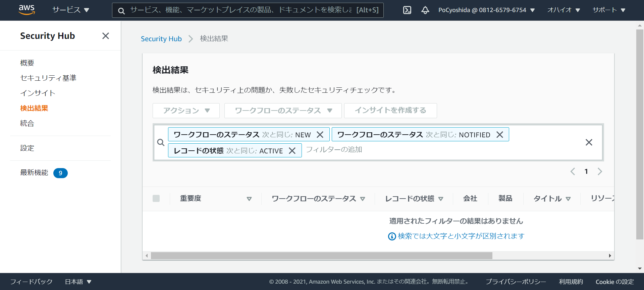Go to next results page
The height and width of the screenshot is (290, 644).
click(600, 171)
